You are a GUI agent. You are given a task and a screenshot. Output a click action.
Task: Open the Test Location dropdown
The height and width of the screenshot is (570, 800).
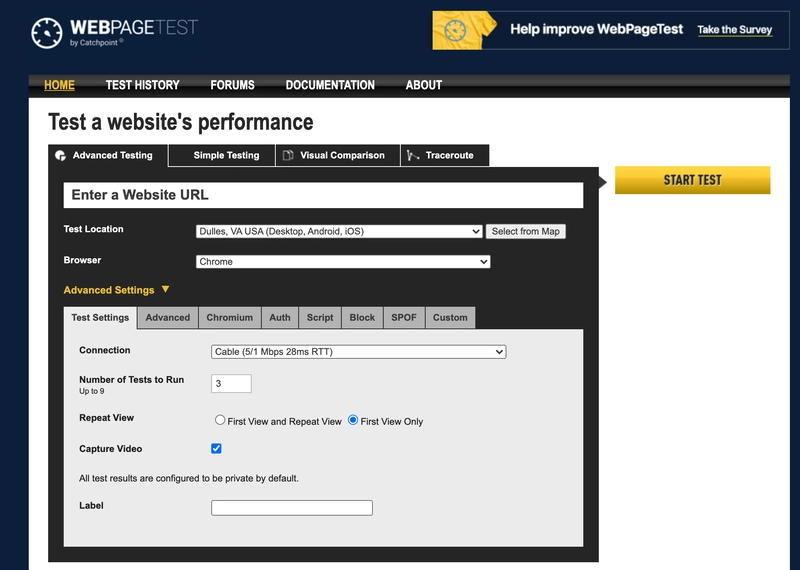(x=339, y=231)
